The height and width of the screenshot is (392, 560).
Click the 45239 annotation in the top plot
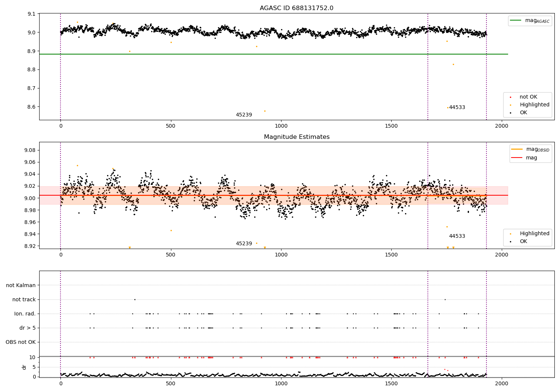[244, 115]
